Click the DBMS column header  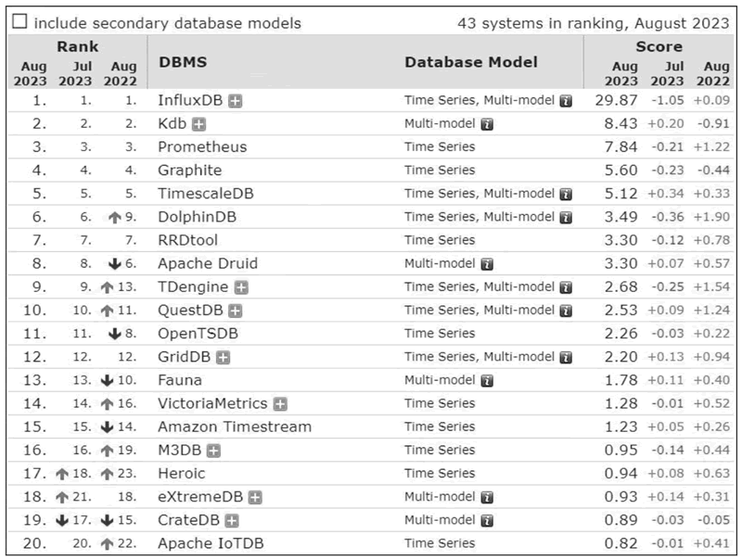coord(182,62)
